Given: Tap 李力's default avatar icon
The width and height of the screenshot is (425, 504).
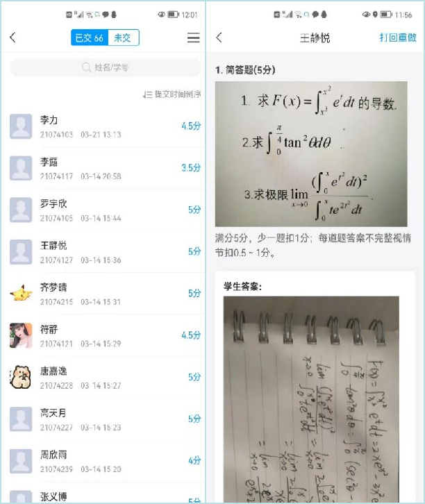Looking at the screenshot, I should [x=21, y=126].
